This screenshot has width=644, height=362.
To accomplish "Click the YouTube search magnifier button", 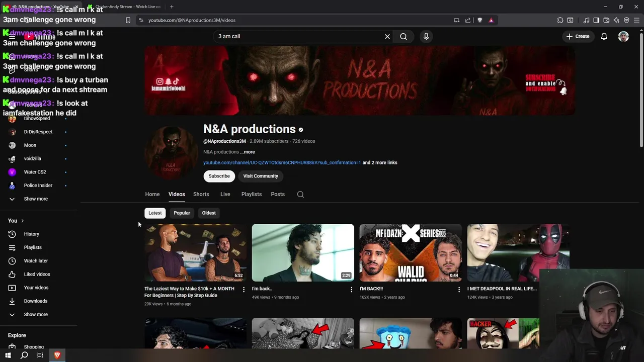I will (404, 36).
